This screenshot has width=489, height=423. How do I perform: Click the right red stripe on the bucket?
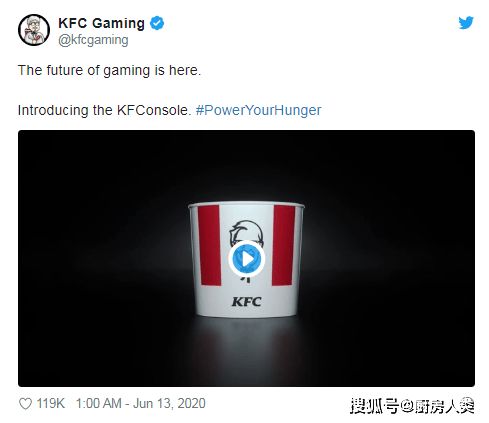284,245
